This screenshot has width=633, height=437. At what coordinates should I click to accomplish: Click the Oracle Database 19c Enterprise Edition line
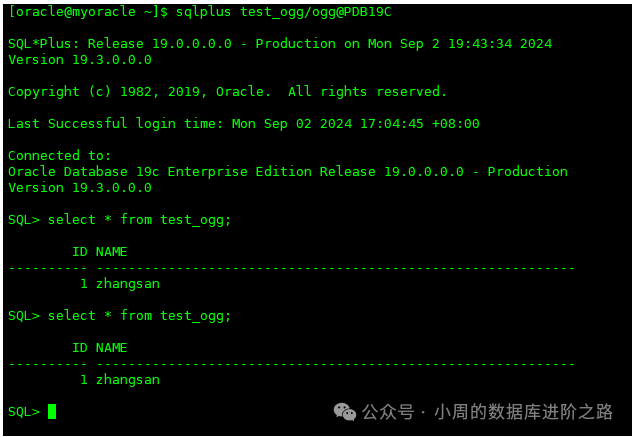[x=287, y=172]
